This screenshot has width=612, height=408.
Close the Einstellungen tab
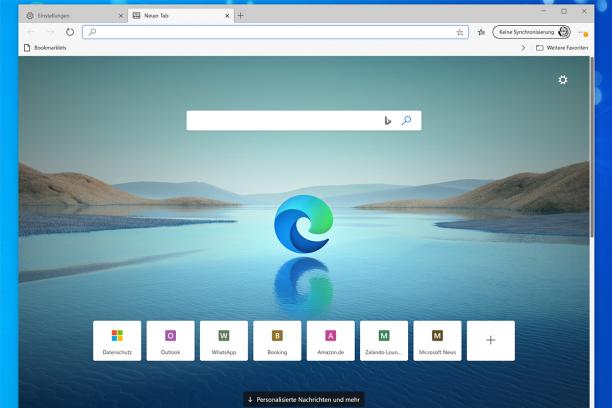[121, 16]
